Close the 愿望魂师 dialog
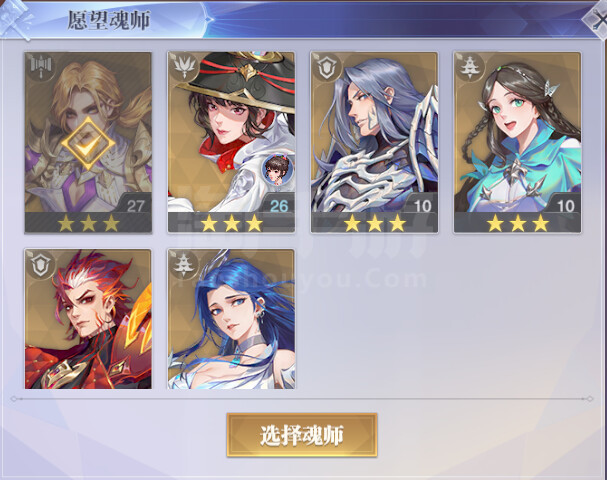 coord(598,19)
